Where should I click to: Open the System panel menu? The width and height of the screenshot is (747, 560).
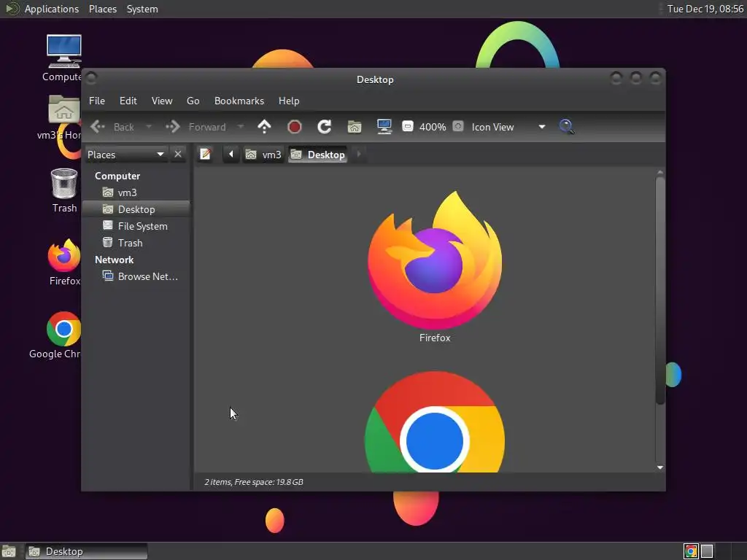point(142,9)
